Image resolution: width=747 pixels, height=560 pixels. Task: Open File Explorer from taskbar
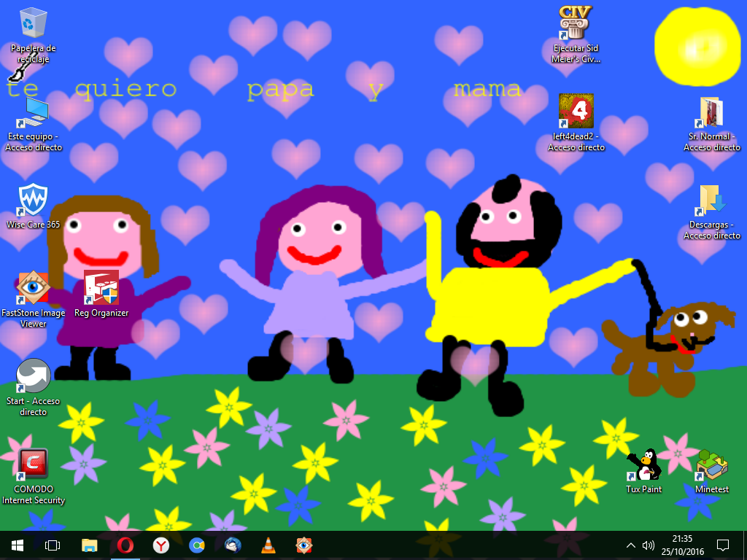pyautogui.click(x=89, y=545)
